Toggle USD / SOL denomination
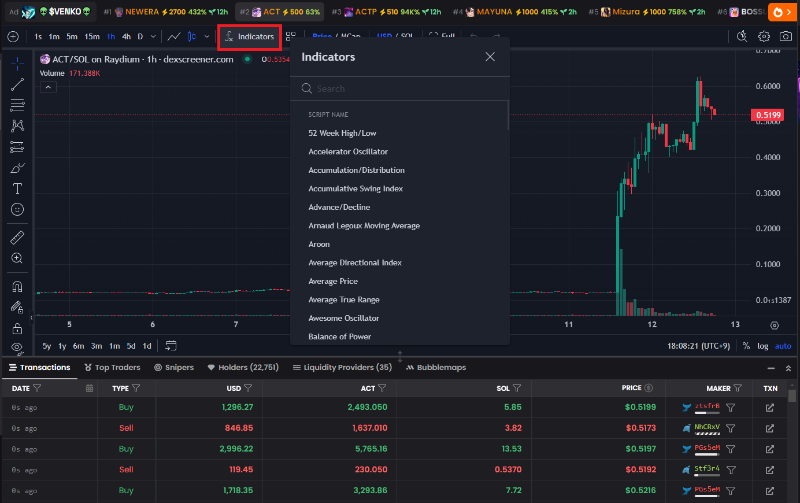Viewport: 800px width, 503px height. click(395, 37)
